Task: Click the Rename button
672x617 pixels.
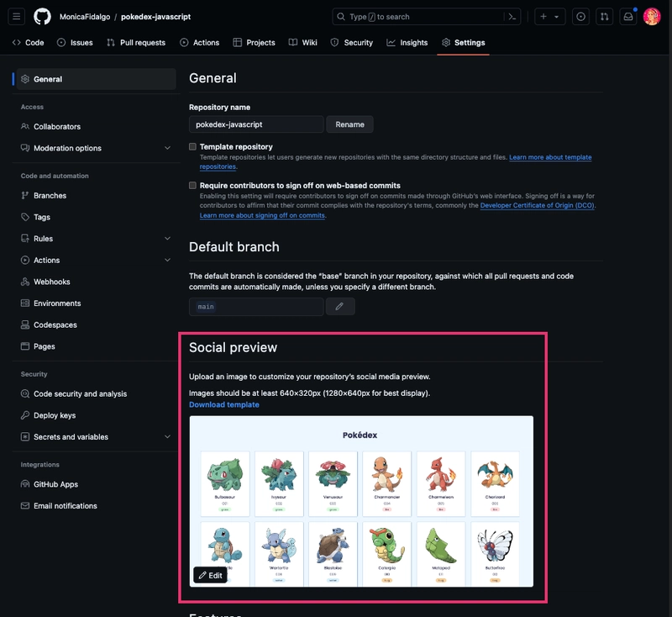Action: tap(349, 124)
